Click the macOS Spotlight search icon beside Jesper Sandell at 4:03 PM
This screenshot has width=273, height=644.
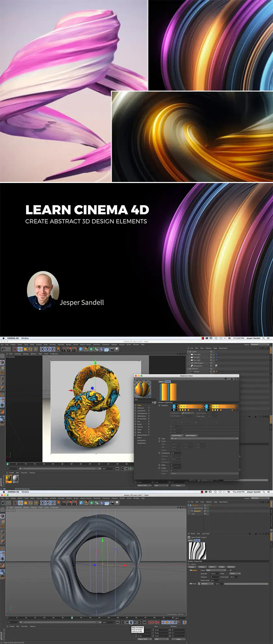[x=264, y=338]
